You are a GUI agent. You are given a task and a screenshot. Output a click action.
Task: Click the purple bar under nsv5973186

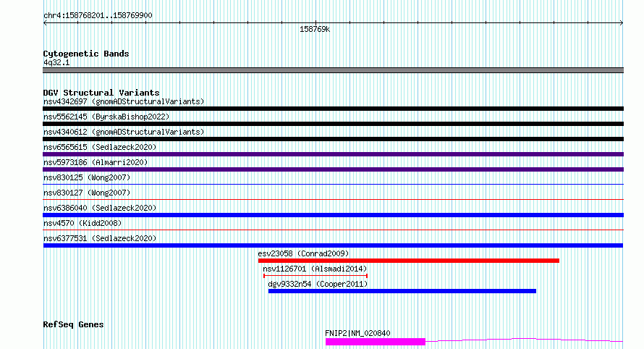[x=333, y=169]
